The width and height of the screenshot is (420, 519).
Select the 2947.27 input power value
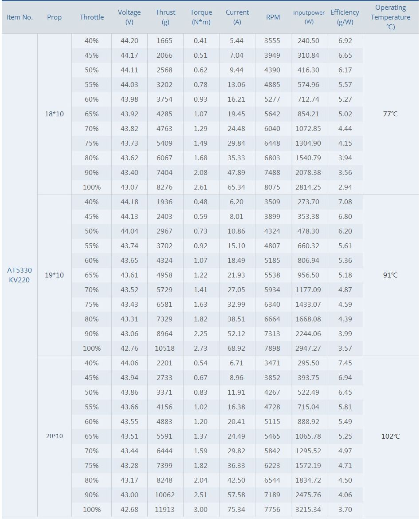[x=308, y=349]
